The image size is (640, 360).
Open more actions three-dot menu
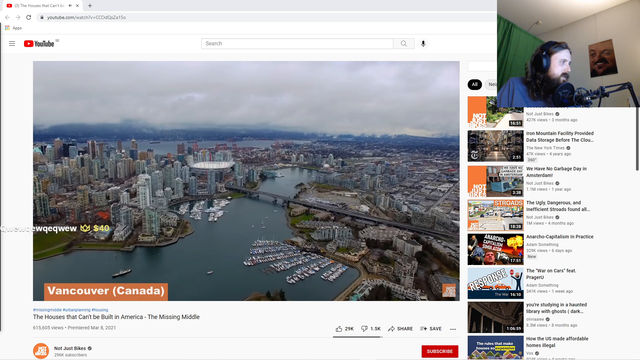[453, 329]
